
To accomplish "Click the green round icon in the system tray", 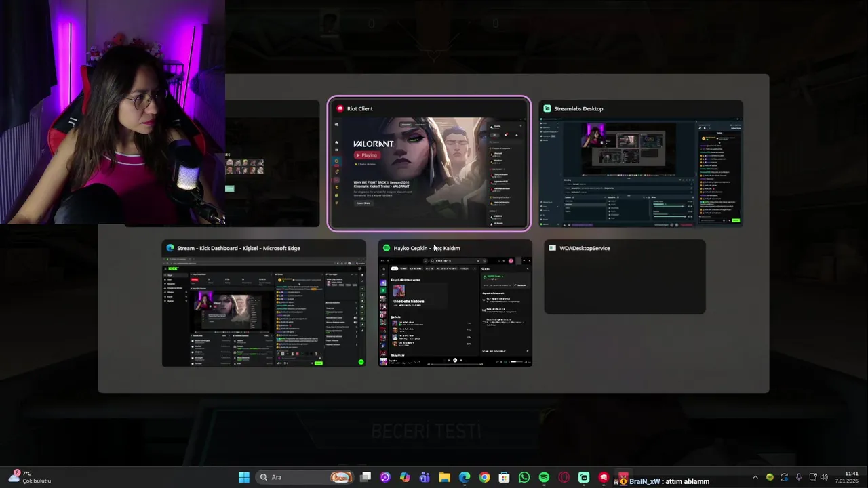I will (770, 477).
